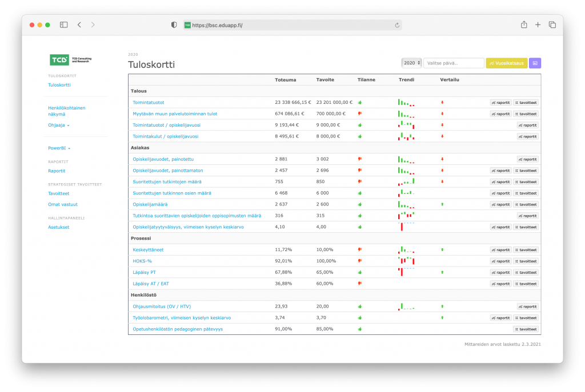Open Asetukset in the sidebar
The height and width of the screenshot is (392, 585).
pos(59,227)
